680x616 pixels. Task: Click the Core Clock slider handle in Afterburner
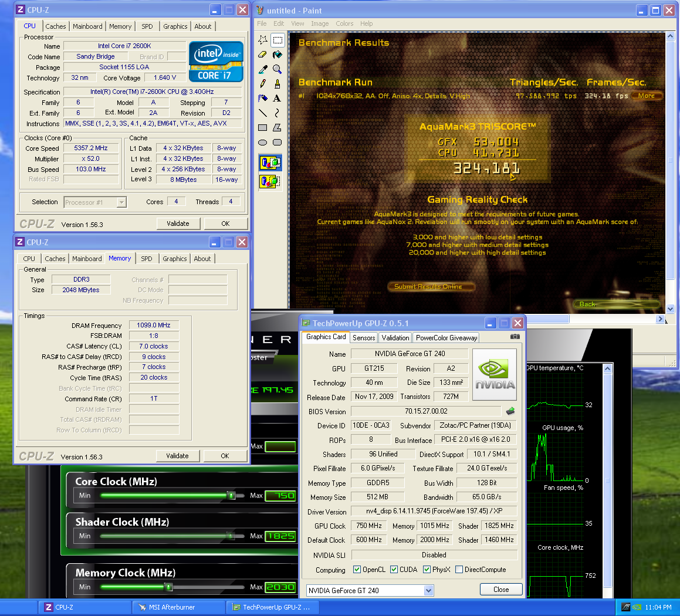point(232,495)
